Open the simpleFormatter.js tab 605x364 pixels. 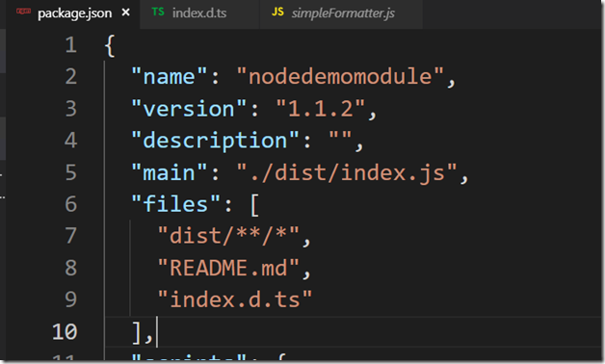point(341,13)
